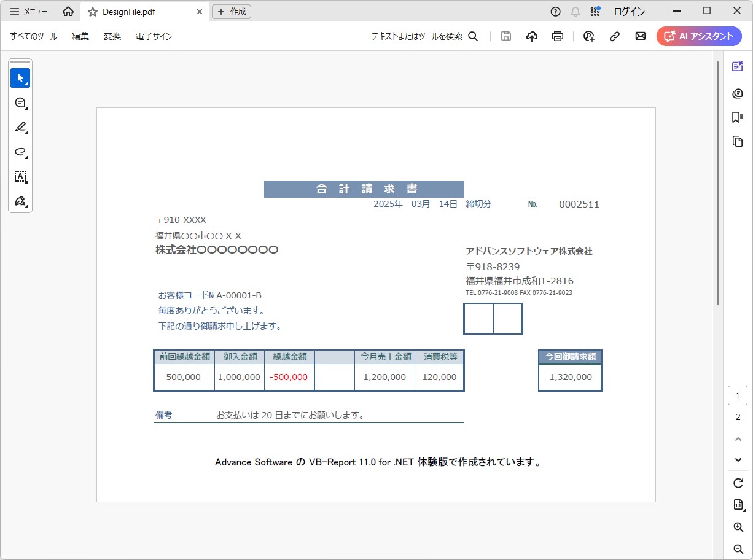Select the arrow selection tool
Image resolution: width=753 pixels, height=560 pixels.
coord(20,78)
